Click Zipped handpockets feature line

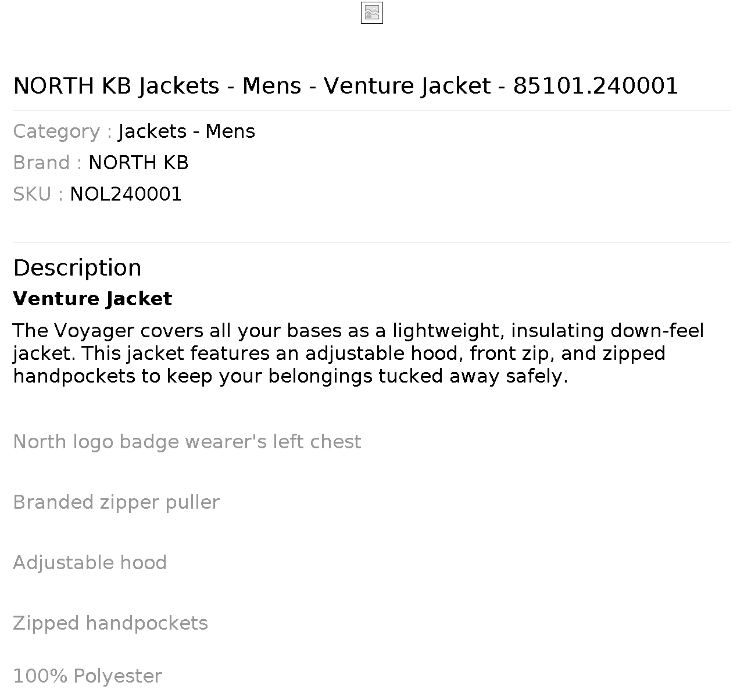[110, 623]
